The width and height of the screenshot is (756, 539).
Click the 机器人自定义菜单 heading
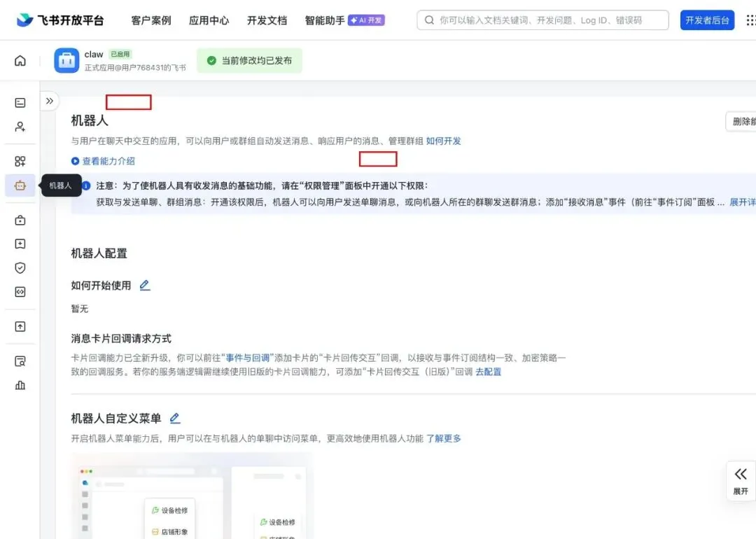116,418
